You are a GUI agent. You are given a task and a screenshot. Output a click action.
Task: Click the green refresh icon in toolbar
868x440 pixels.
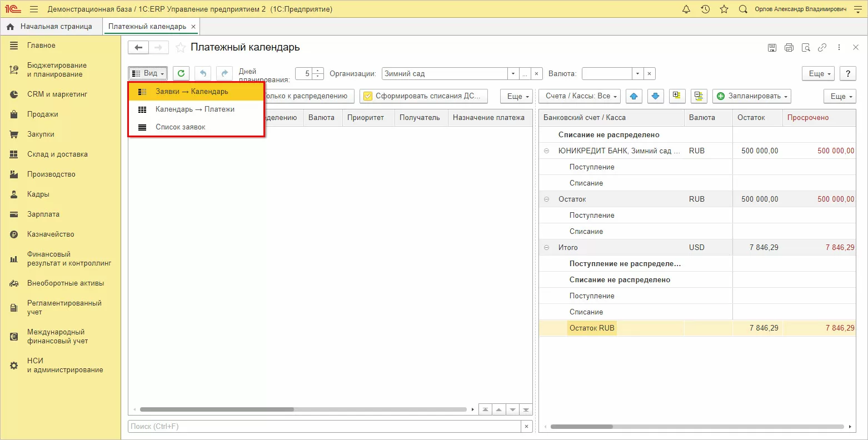tap(181, 73)
